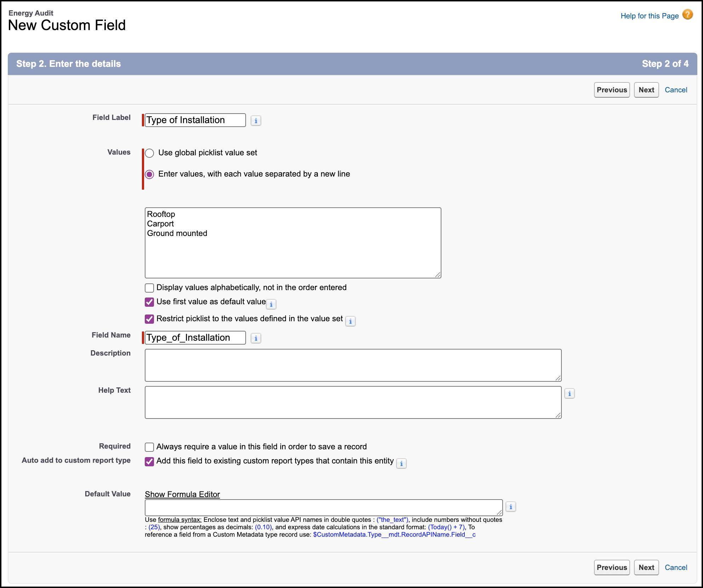Screen dimensions: 703x588
Task: Select Use global picklist value set radio
Action: tap(149, 153)
